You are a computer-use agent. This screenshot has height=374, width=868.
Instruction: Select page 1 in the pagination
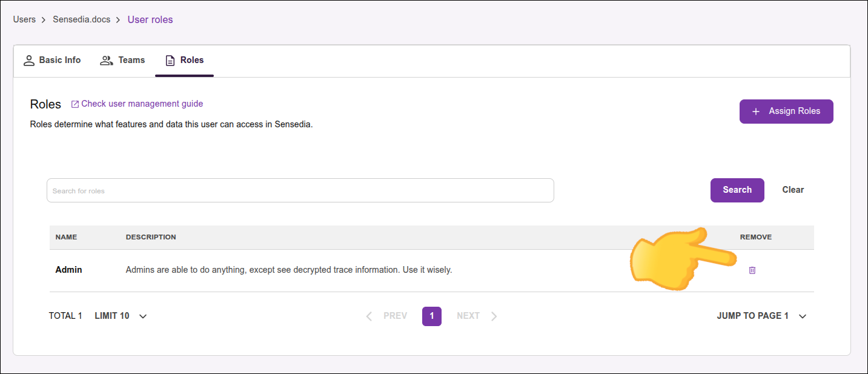[431, 316]
